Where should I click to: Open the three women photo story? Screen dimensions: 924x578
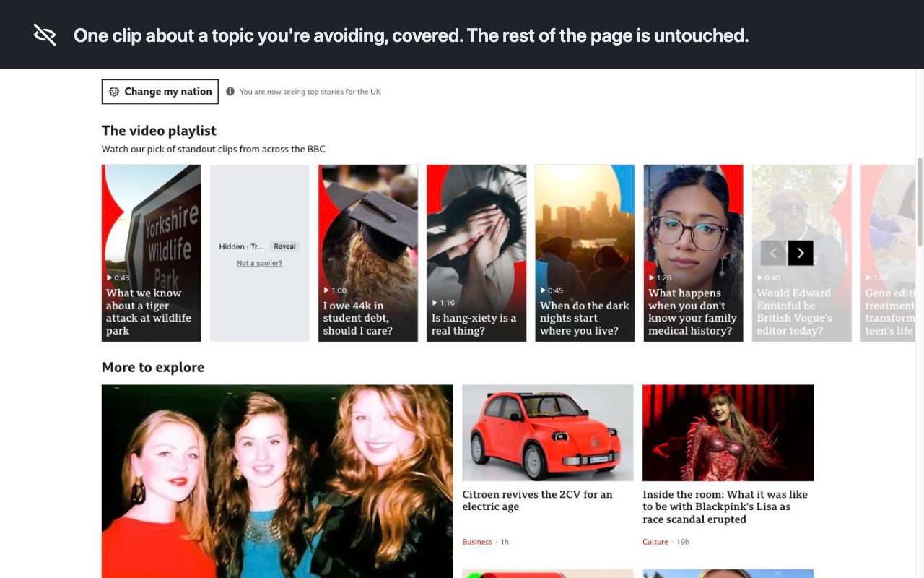pos(277,481)
